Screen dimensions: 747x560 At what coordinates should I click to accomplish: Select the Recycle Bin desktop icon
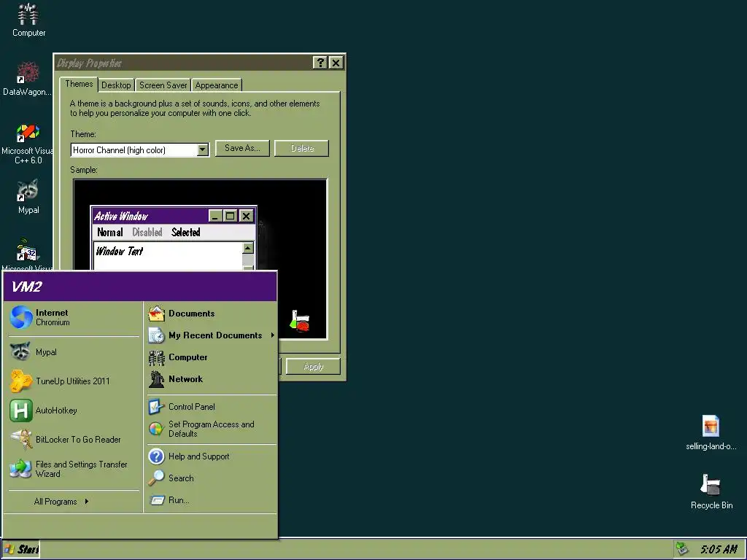point(711,491)
